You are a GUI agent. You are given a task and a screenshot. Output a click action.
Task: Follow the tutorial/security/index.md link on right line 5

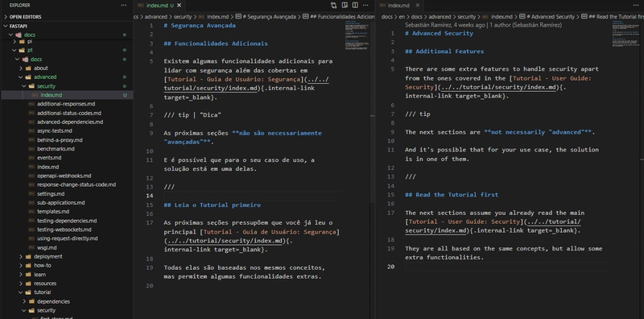tap(499, 87)
